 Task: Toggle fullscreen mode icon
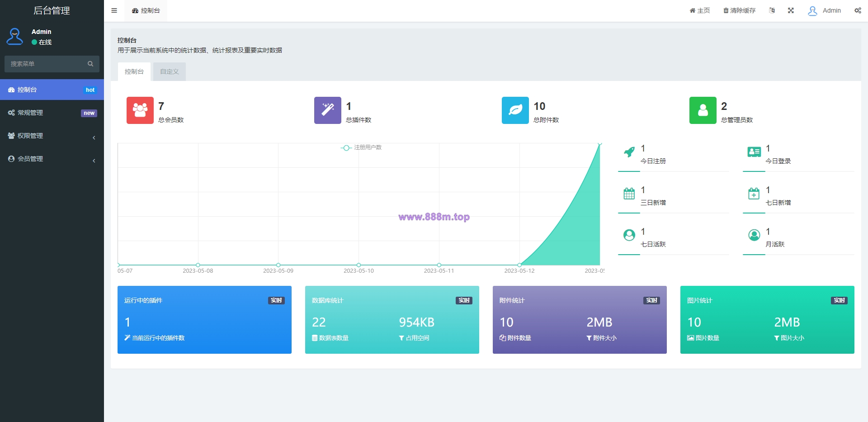[x=791, y=10]
